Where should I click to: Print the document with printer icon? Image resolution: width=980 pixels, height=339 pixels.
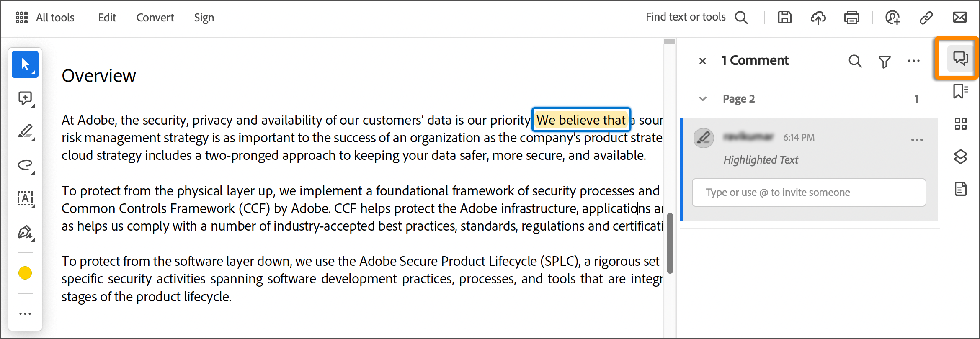851,18
